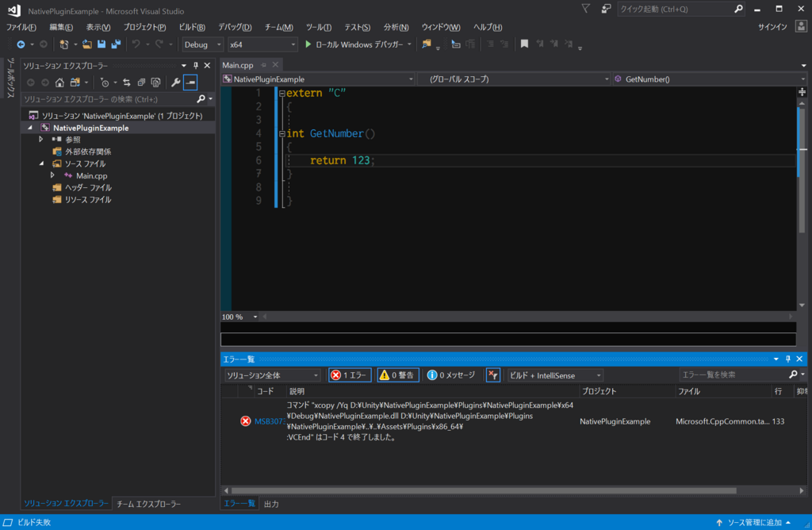Screen dimensions: 812x530
Task: Click the Home icon in Solution Explorer
Action: [59, 83]
